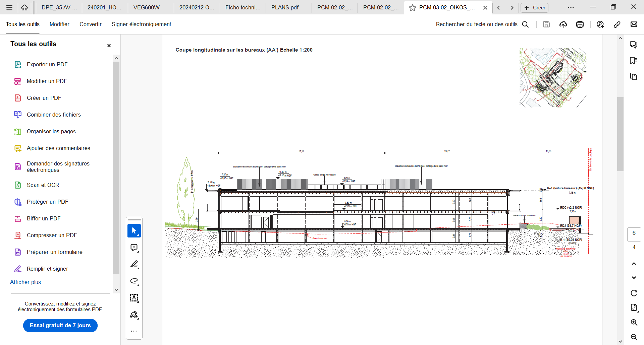Click Essai gratuit de 7 jours button
644x345 pixels.
pos(60,325)
